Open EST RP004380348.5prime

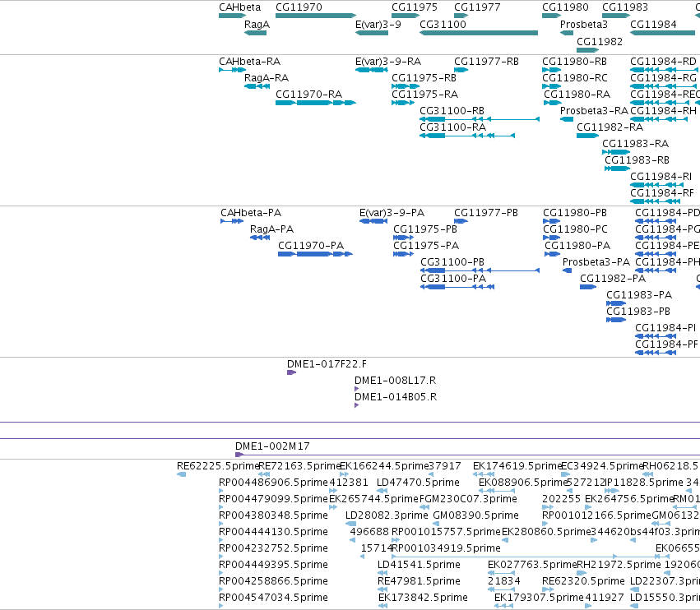(x=273, y=515)
